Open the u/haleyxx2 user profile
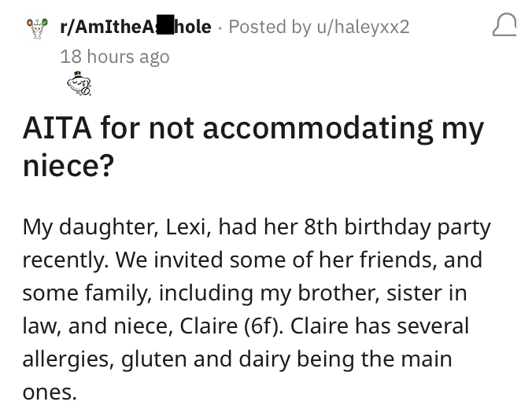The width and height of the screenshot is (521, 420). coord(363,27)
